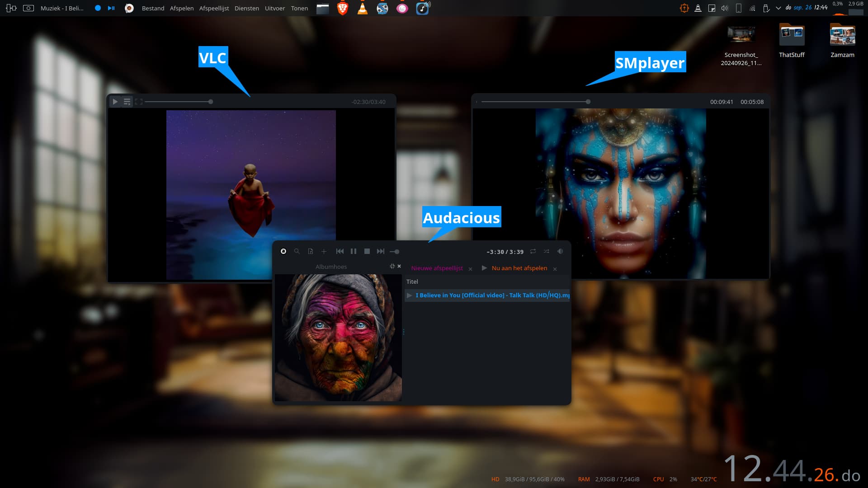Open the Uitvoer menu
The width and height of the screenshot is (868, 488).
pos(275,8)
